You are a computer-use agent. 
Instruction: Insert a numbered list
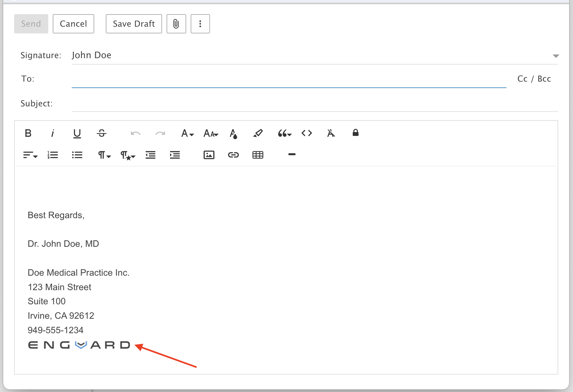point(53,155)
